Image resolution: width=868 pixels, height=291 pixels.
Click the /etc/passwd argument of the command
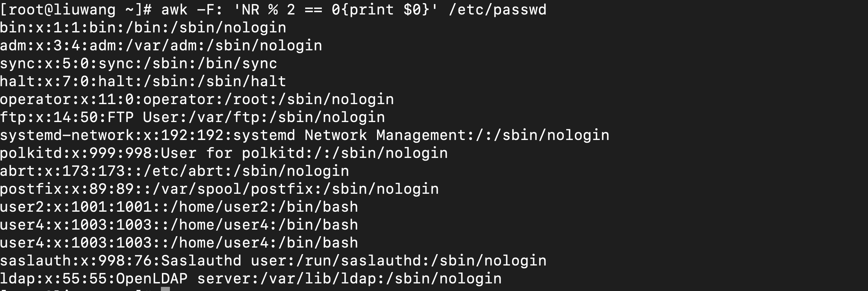[x=497, y=10]
